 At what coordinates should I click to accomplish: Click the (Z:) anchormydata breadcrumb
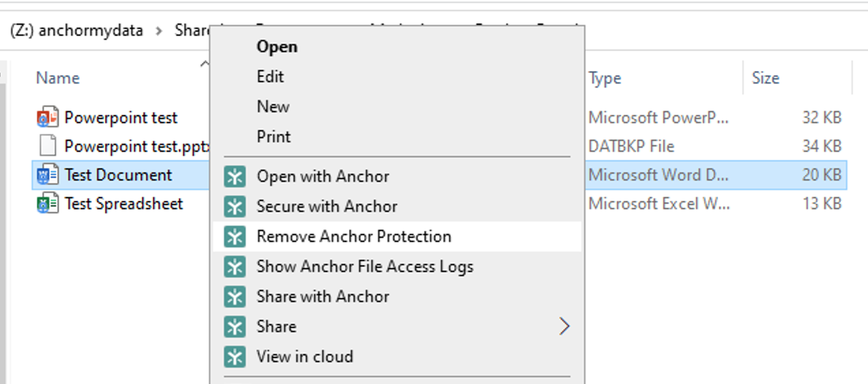click(76, 31)
